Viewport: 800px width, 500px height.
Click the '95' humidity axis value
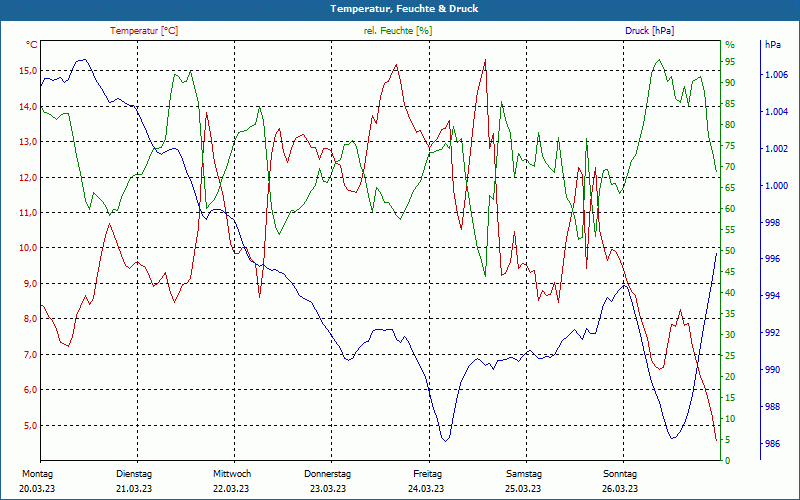pyautogui.click(x=730, y=62)
